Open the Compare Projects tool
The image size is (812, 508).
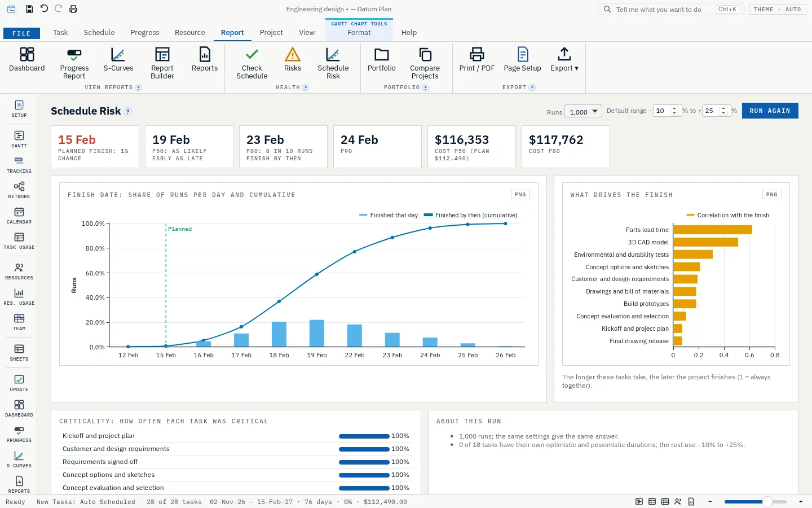[x=425, y=63]
